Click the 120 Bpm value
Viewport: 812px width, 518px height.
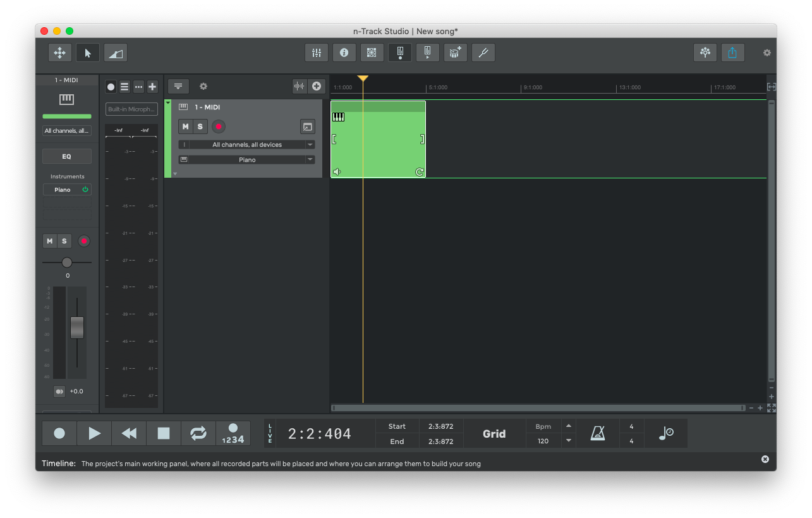(543, 441)
